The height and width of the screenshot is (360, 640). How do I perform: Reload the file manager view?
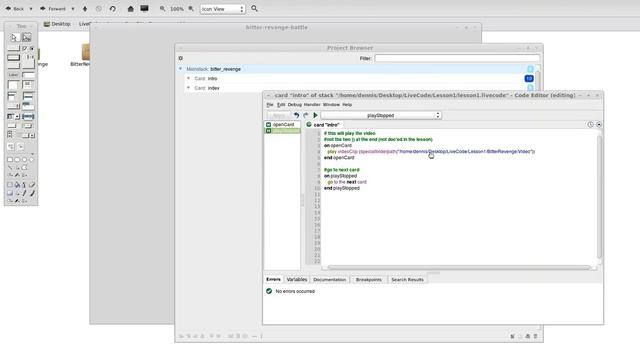click(x=112, y=9)
